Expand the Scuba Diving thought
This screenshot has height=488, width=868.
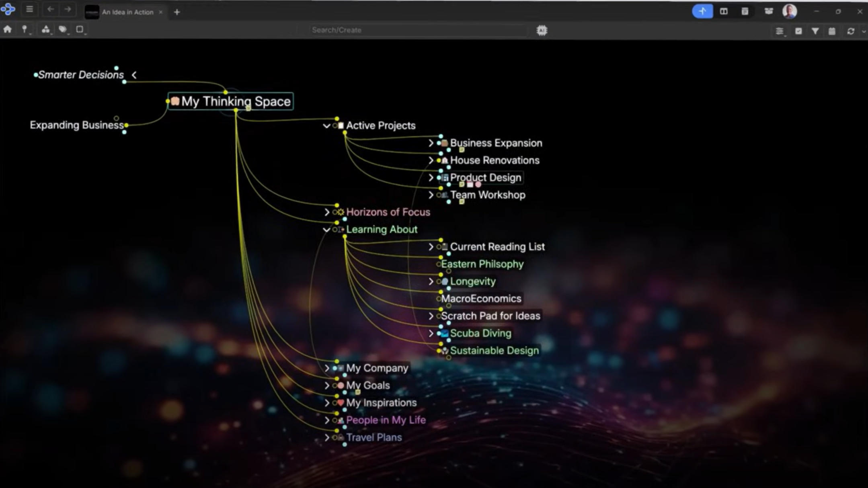pyautogui.click(x=431, y=333)
